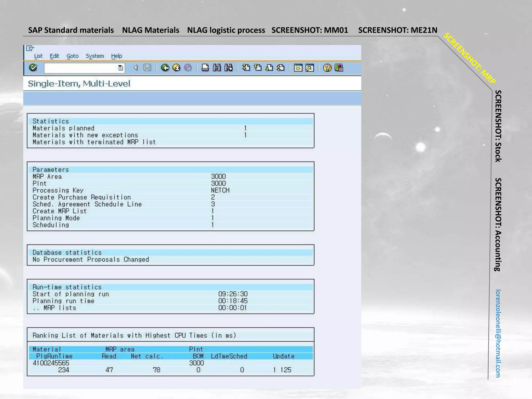Click the Find Next binoculars-plus icon
This screenshot has width=532, height=399.
229,68
